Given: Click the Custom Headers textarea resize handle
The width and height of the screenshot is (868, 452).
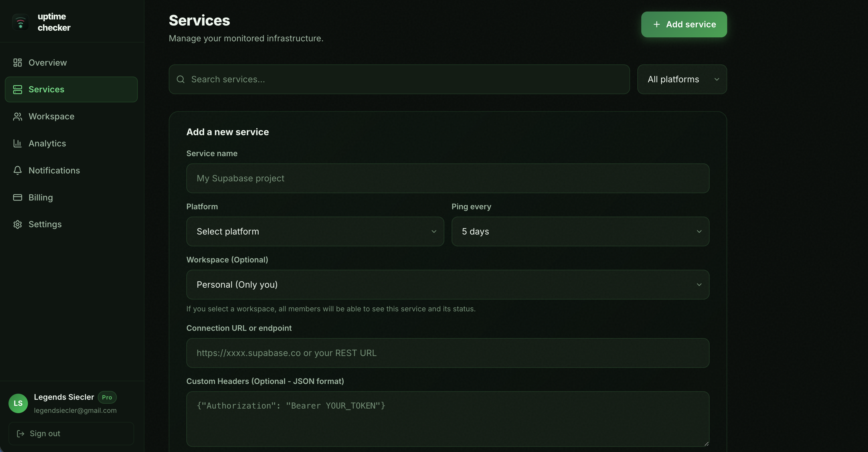Looking at the screenshot, I should click(706, 443).
